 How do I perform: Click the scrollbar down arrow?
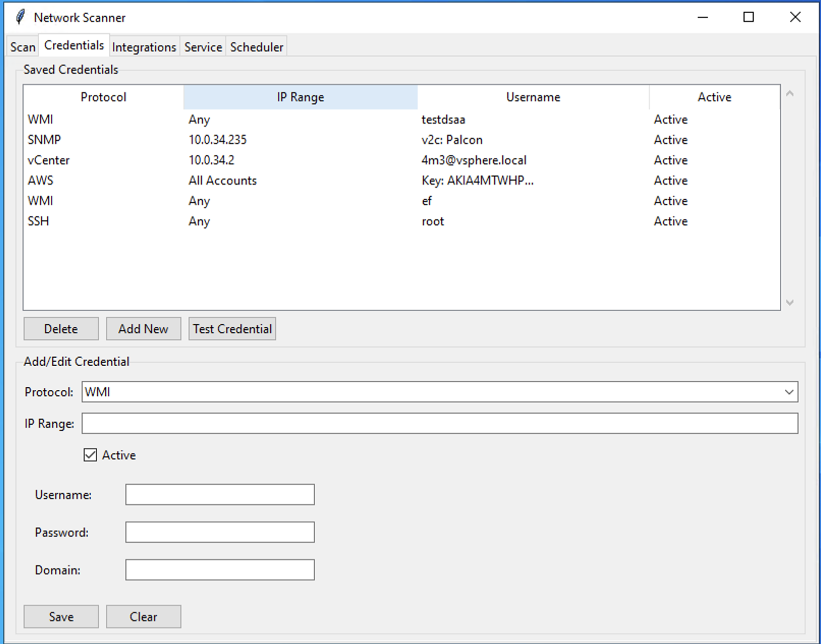point(790,302)
